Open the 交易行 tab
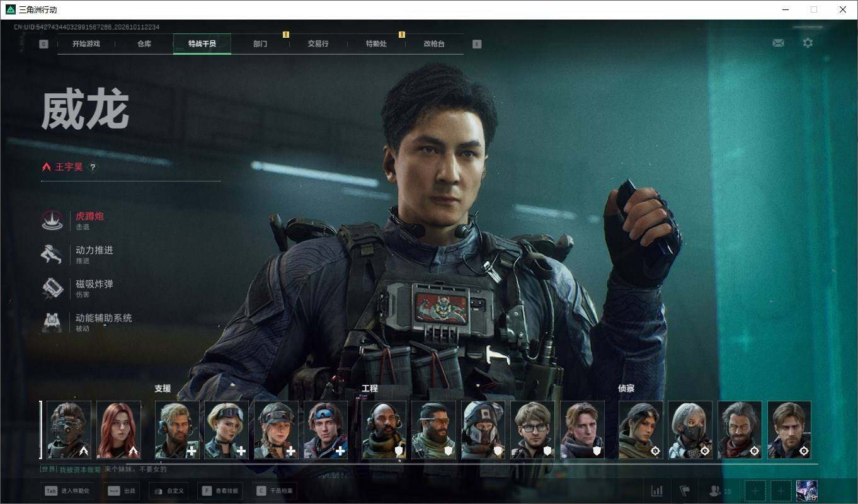858x504 pixels. point(318,44)
